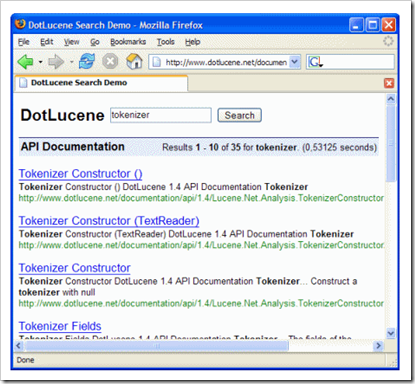Close the Firefox window
Viewport: 415px width, 384px height.
point(388,25)
